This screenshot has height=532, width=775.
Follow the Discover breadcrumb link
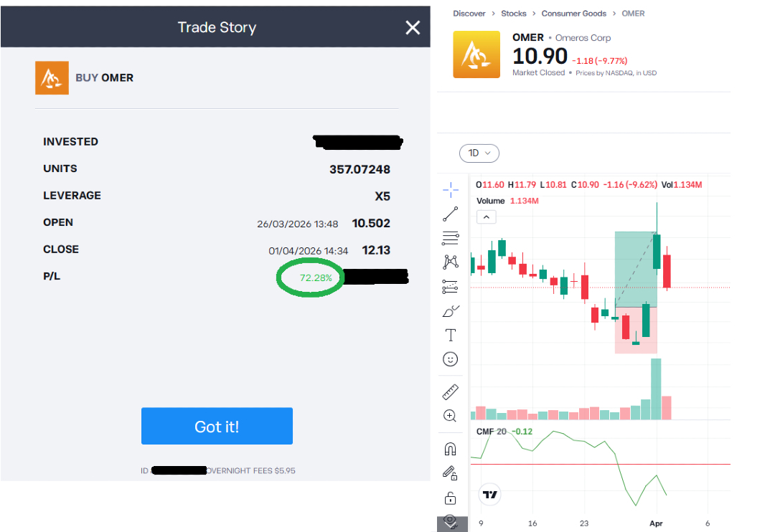click(469, 13)
